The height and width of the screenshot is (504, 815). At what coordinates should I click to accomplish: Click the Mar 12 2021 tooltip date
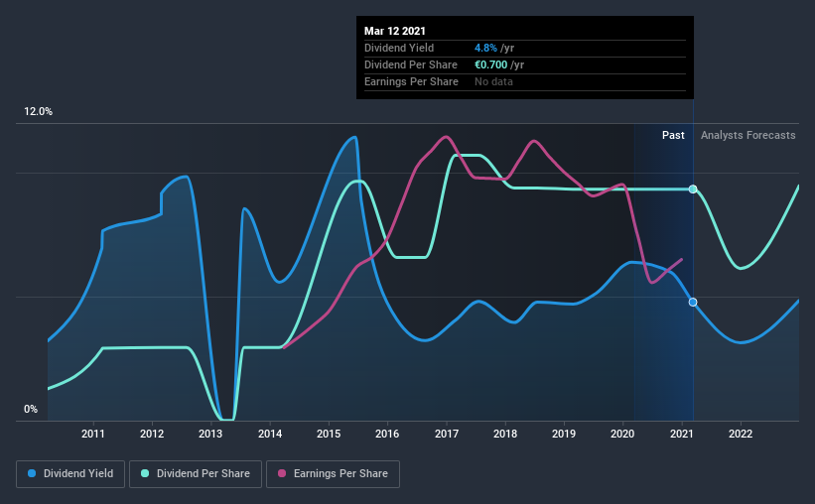[395, 31]
